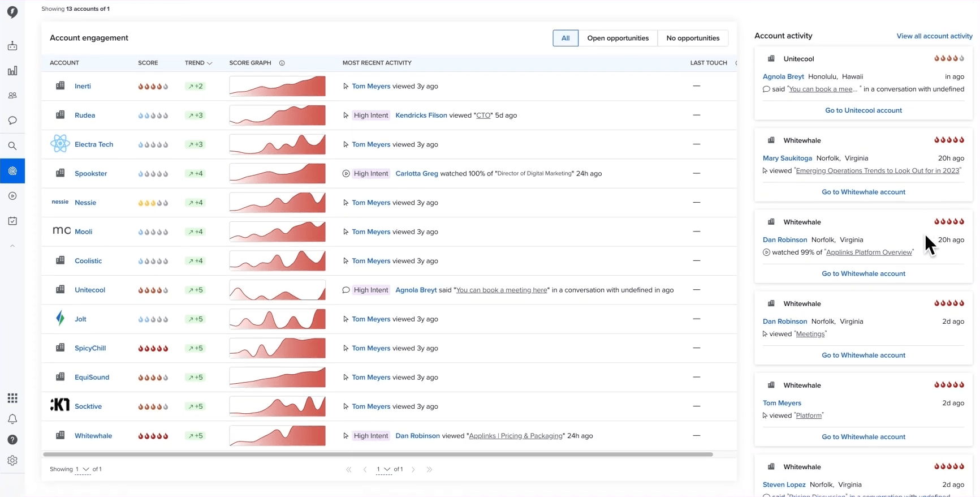This screenshot has height=497, width=980.
Task: Collapse the sidebar section with up chevron
Action: [12, 246]
